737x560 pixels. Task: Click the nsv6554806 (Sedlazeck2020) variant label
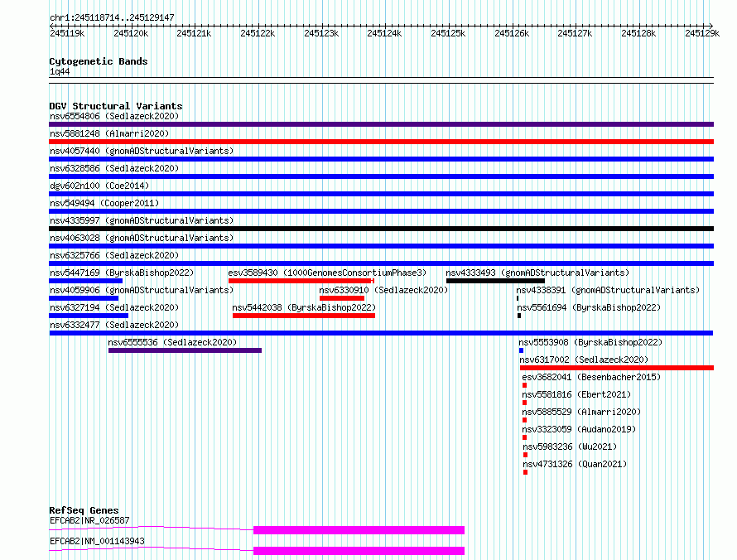point(114,116)
